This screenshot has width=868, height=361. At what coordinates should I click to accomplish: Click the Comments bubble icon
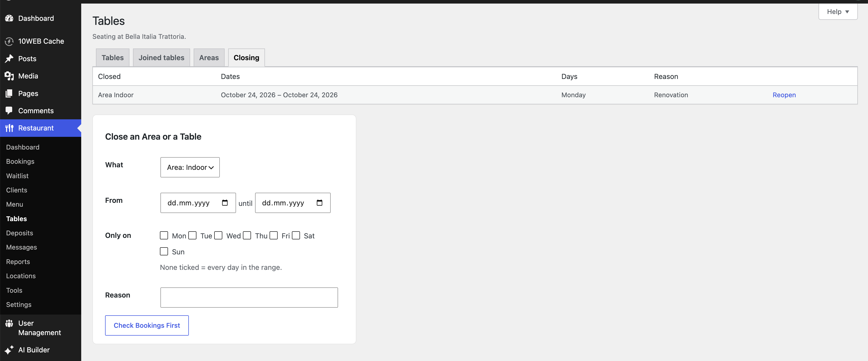(9, 110)
